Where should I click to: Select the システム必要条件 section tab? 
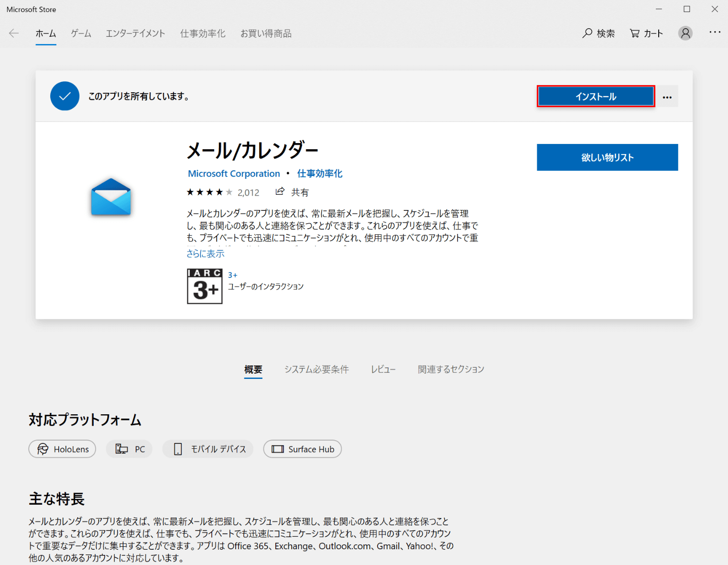[x=316, y=369]
